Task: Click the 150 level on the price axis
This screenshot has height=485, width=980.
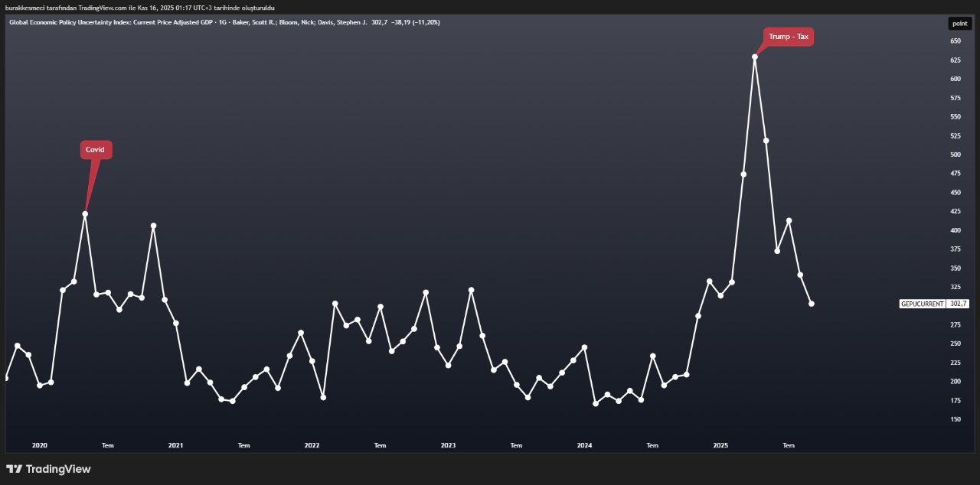Action: [x=955, y=419]
